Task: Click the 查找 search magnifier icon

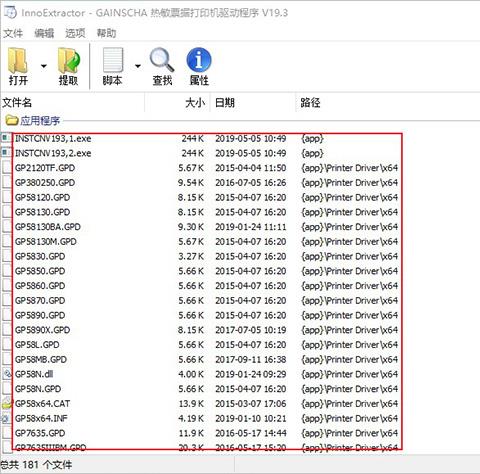Action: [x=162, y=66]
